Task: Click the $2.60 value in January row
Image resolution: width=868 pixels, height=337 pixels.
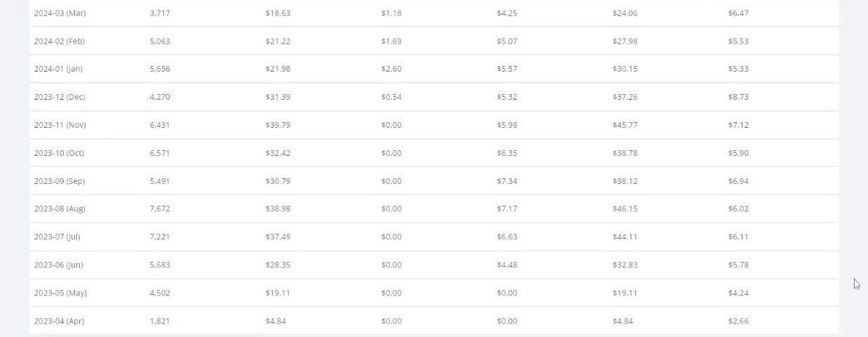Action: pyautogui.click(x=391, y=69)
